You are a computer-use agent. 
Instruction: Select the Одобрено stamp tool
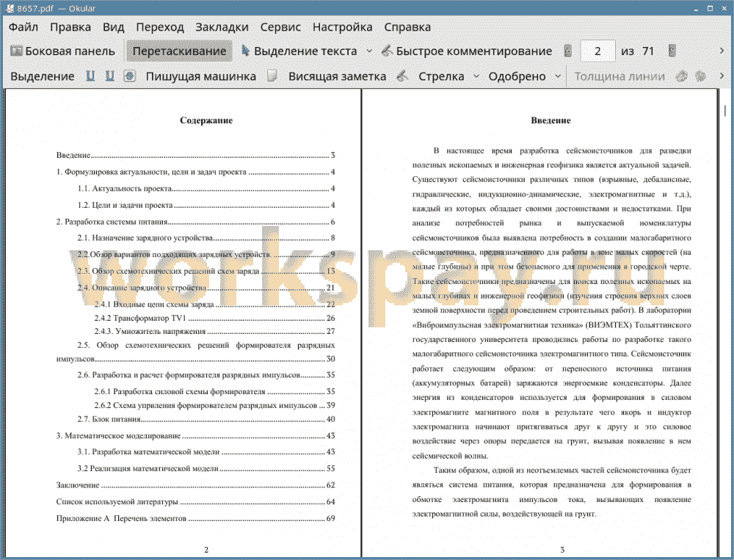(517, 76)
